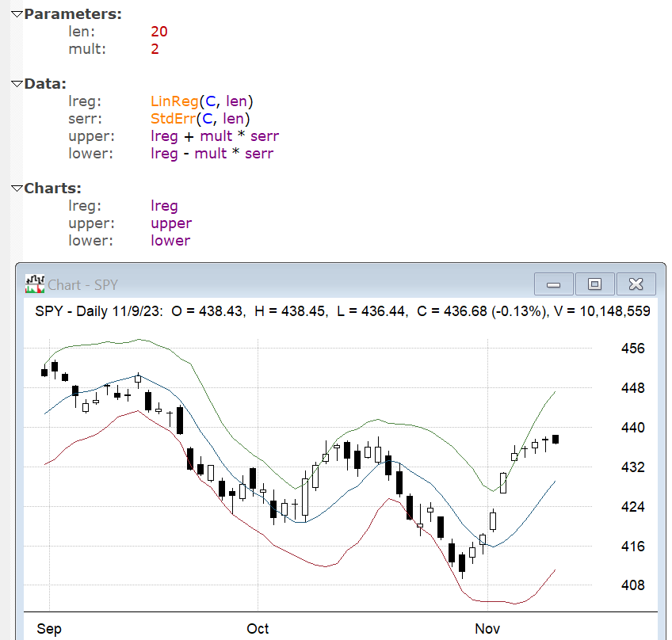The image size is (672, 640).
Task: Maximize the SPY chart window
Action: click(x=594, y=284)
